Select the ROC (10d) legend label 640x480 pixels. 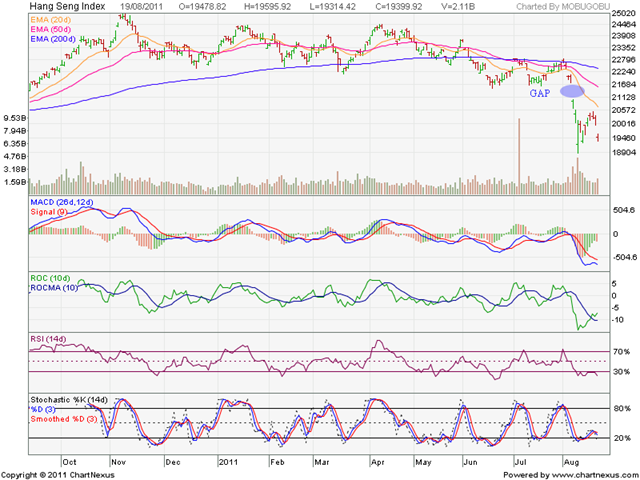click(50, 278)
